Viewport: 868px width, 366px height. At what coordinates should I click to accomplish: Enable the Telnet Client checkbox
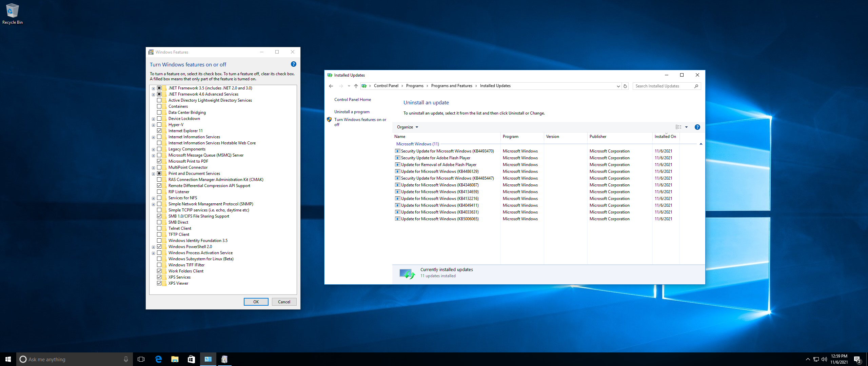159,228
